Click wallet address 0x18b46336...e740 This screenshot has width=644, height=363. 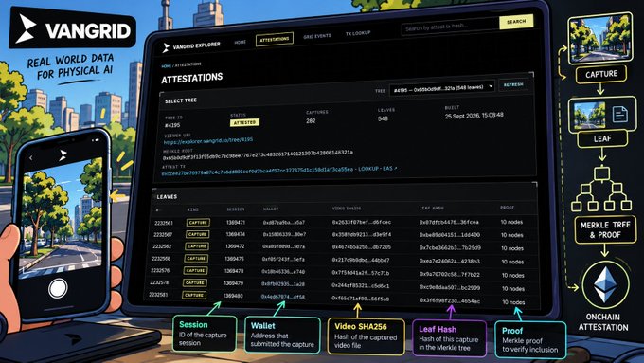point(283,272)
